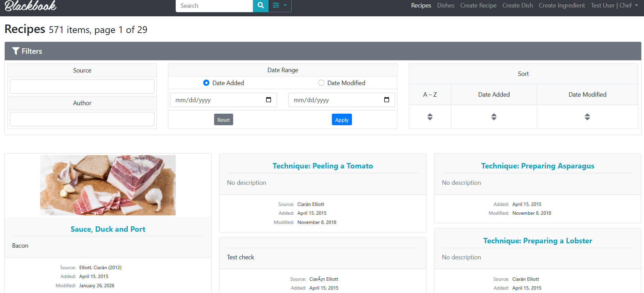Click the 'Test check' description text
Image resolution: width=644 pixels, height=293 pixels.
pos(241,257)
